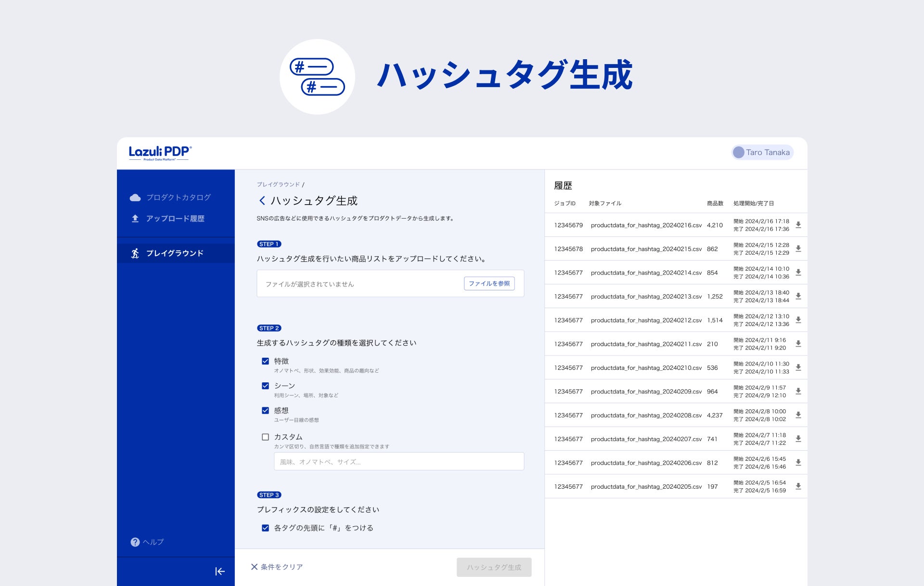The height and width of the screenshot is (586, 924).
Task: Click the upload icon beside アップロード履歴
Action: [135, 219]
